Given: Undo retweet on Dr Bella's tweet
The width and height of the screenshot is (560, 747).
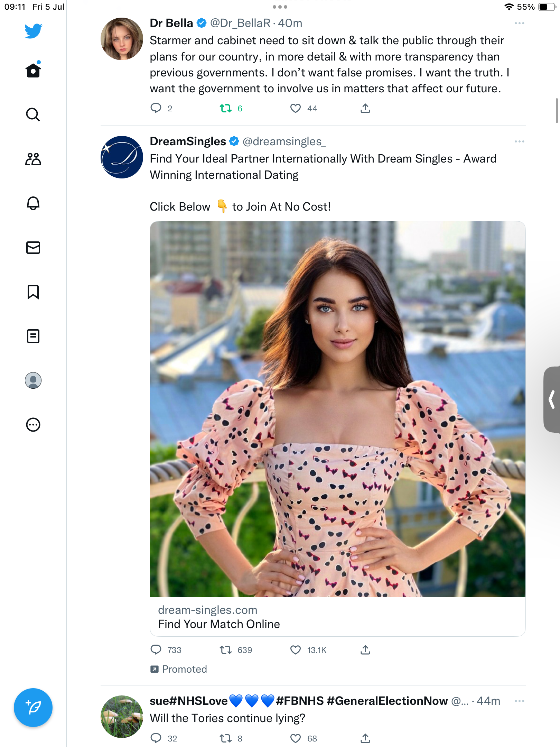Looking at the screenshot, I should [x=226, y=109].
